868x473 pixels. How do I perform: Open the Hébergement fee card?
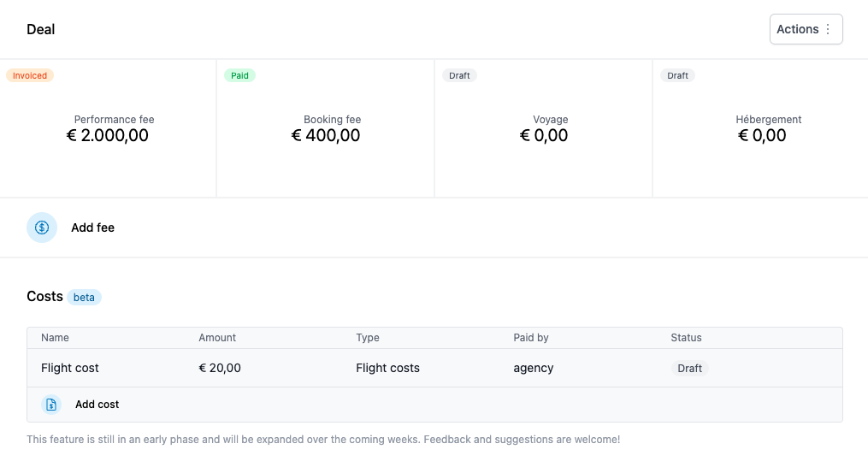[x=762, y=128]
